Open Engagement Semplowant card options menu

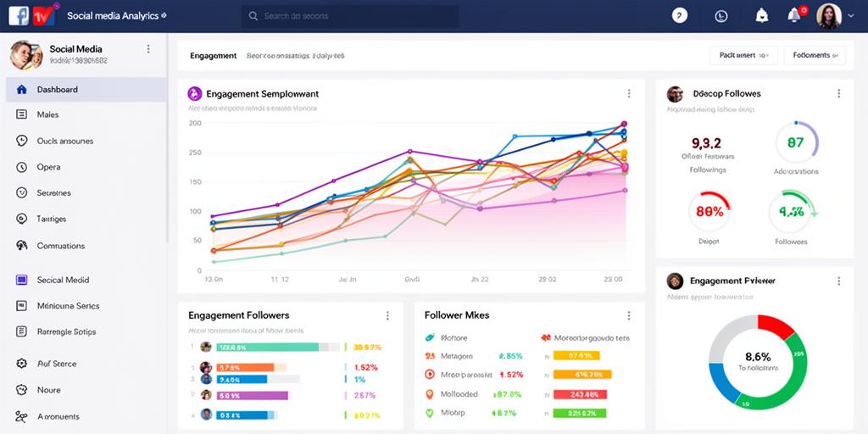coord(629,94)
